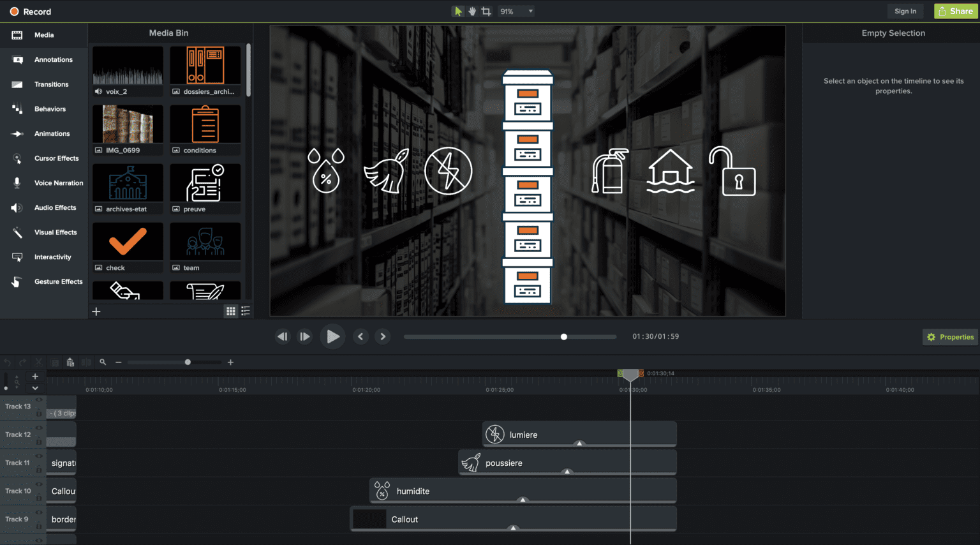Open the Transitions panel
Image resolution: width=980 pixels, height=545 pixels.
(x=43, y=84)
